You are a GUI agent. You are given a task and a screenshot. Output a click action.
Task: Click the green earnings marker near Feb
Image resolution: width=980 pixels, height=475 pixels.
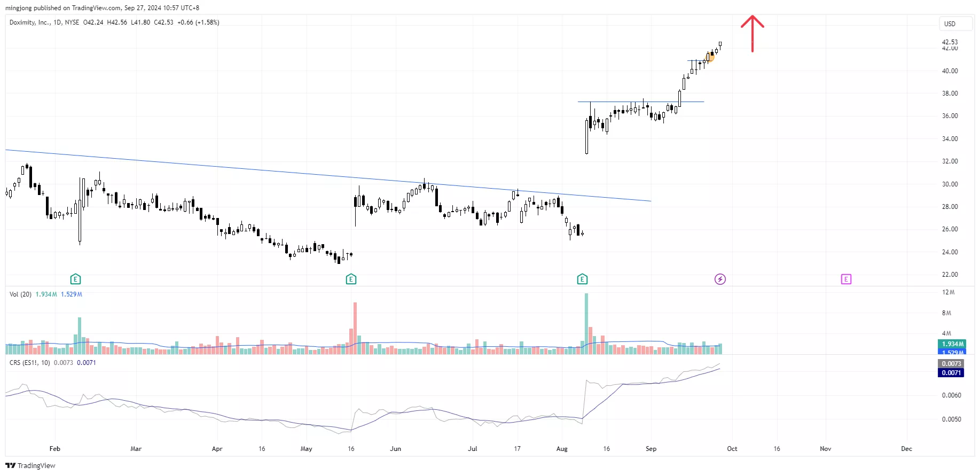point(75,279)
